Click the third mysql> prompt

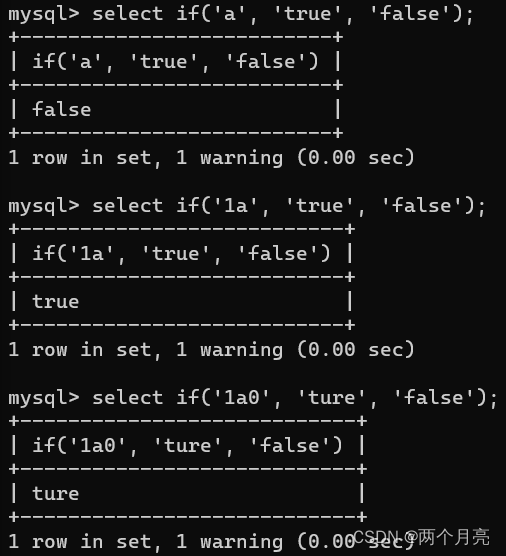click(x=44, y=398)
